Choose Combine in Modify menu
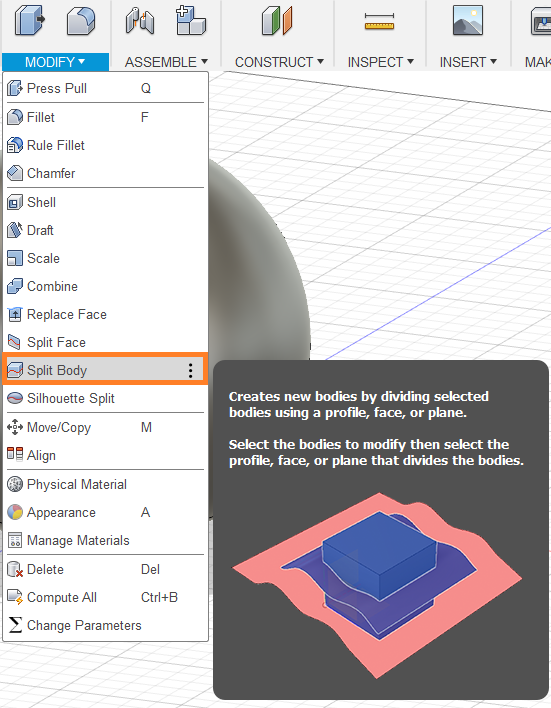The width and height of the screenshot is (551, 708). coord(105,286)
